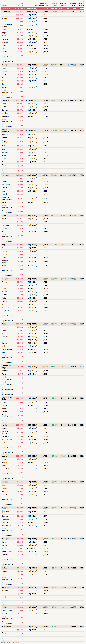The height and width of the screenshot is (644, 86).
Task: Click the LUOGO column header
Action: click(4, 5)
